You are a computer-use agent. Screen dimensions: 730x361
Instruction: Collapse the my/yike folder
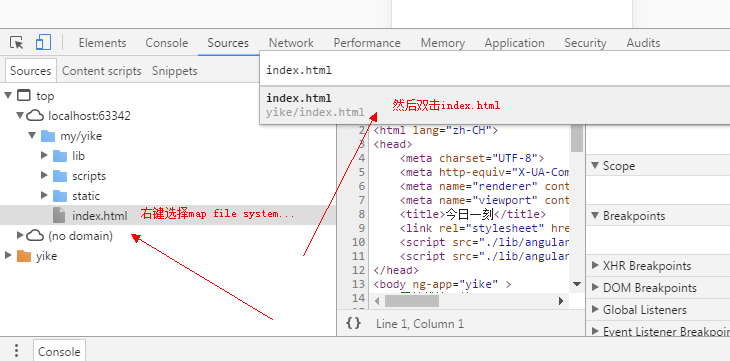pyautogui.click(x=32, y=136)
